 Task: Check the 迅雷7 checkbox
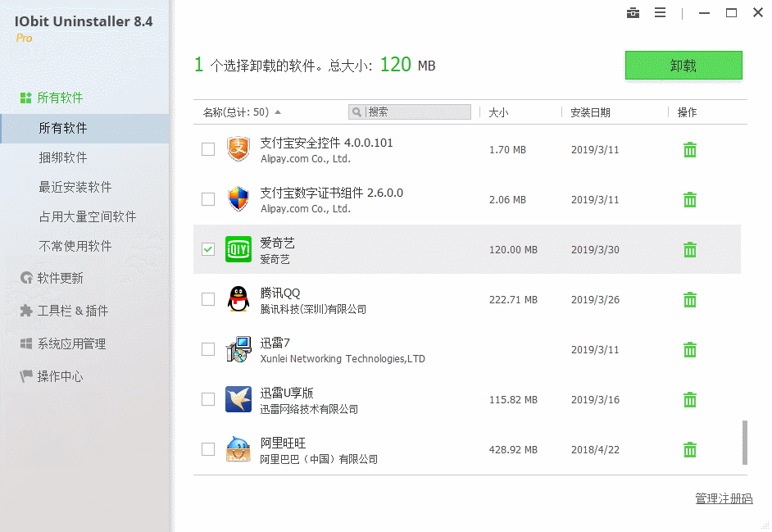tap(208, 349)
